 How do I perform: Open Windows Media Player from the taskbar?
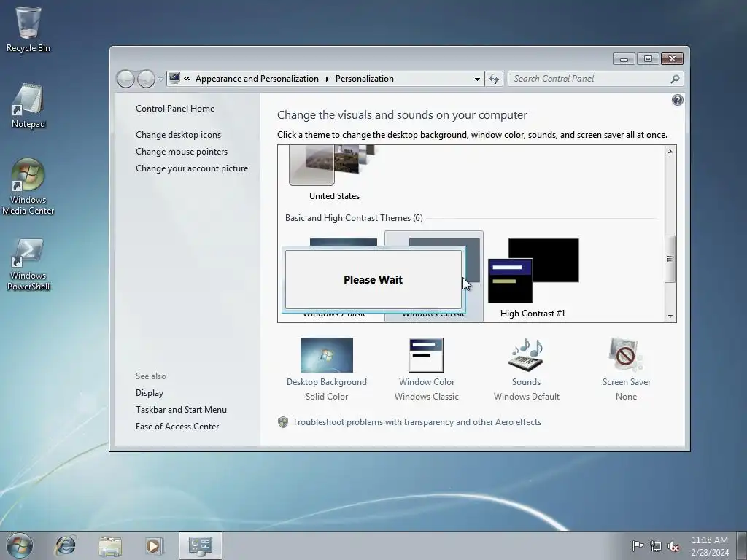coord(154,545)
